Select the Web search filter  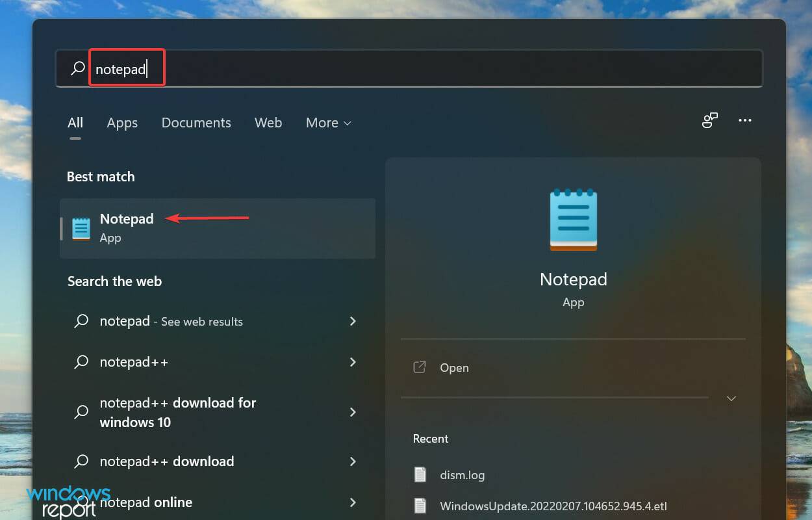pyautogui.click(x=268, y=122)
